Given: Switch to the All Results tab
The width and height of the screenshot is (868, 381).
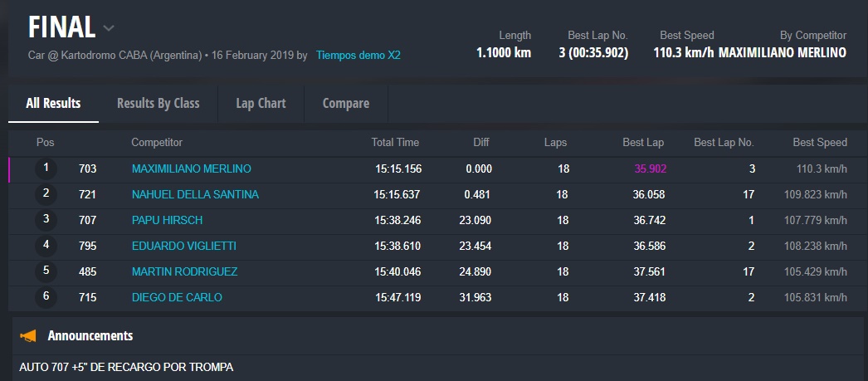Looking at the screenshot, I should point(53,104).
